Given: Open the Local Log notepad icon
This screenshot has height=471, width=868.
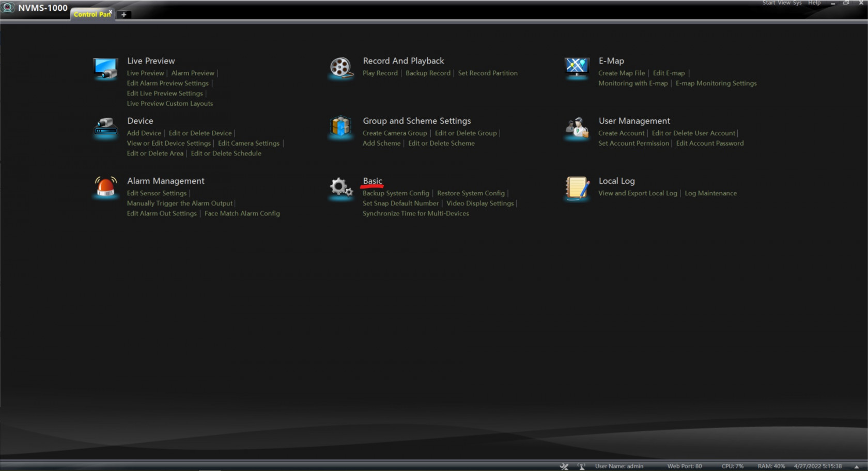Looking at the screenshot, I should click(577, 187).
